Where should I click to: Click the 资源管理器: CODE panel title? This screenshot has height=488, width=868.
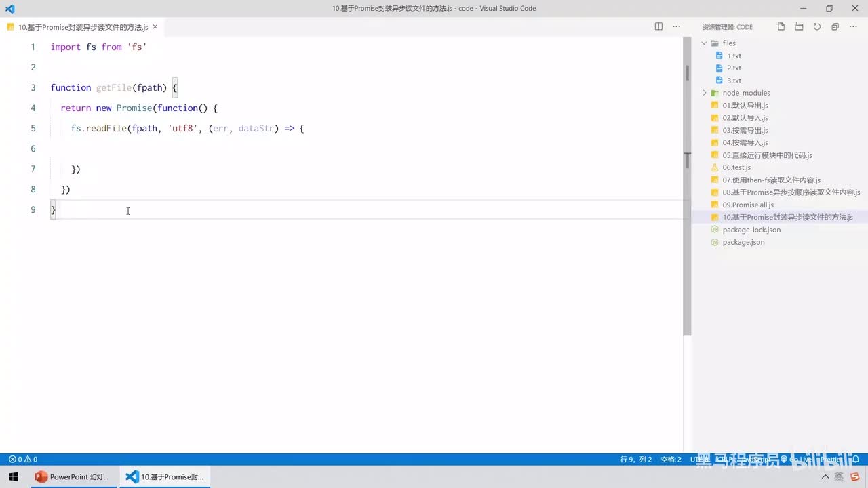pos(727,27)
